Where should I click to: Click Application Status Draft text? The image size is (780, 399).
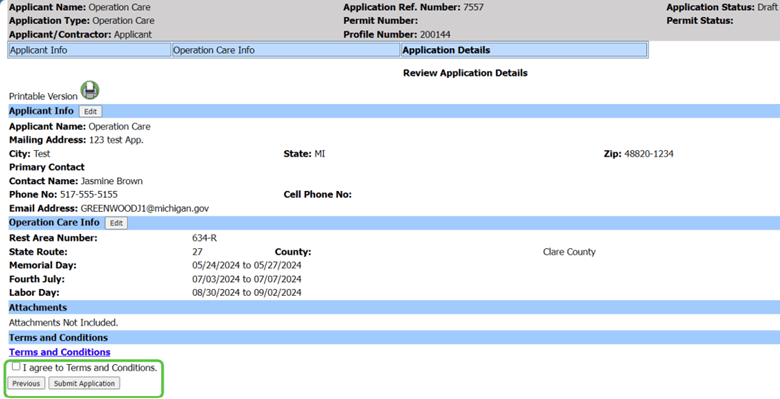point(767,7)
